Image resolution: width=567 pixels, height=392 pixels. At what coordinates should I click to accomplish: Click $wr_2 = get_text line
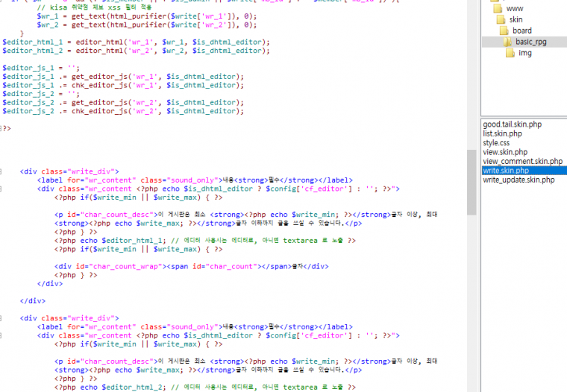pyautogui.click(x=146, y=25)
